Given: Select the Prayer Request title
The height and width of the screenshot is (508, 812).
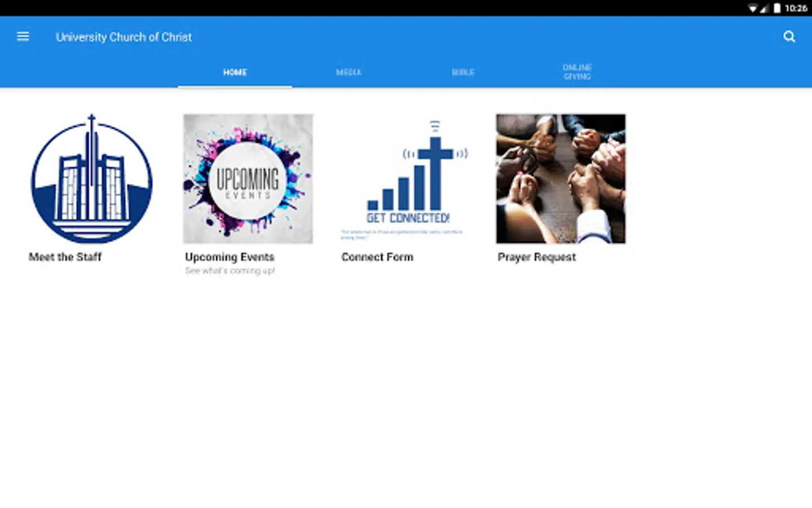Looking at the screenshot, I should pos(537,257).
